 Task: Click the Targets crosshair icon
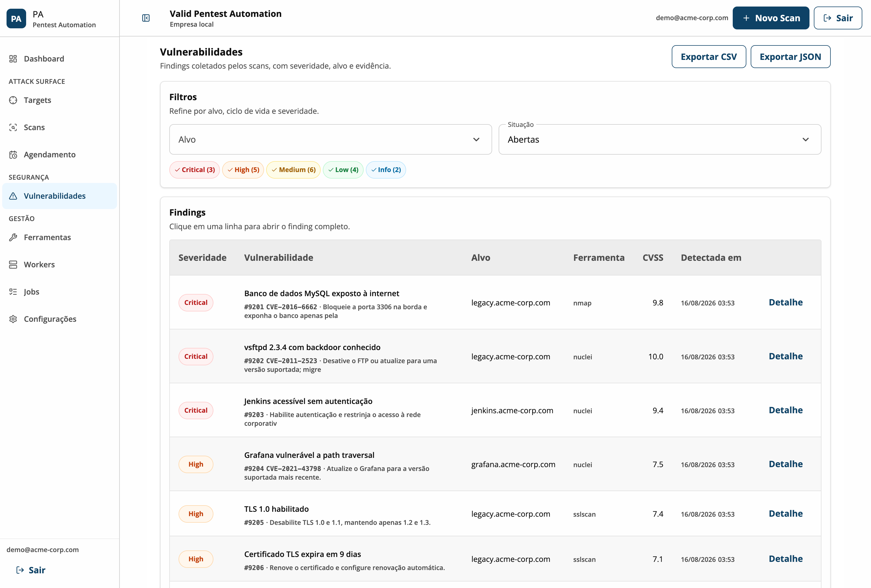click(13, 100)
